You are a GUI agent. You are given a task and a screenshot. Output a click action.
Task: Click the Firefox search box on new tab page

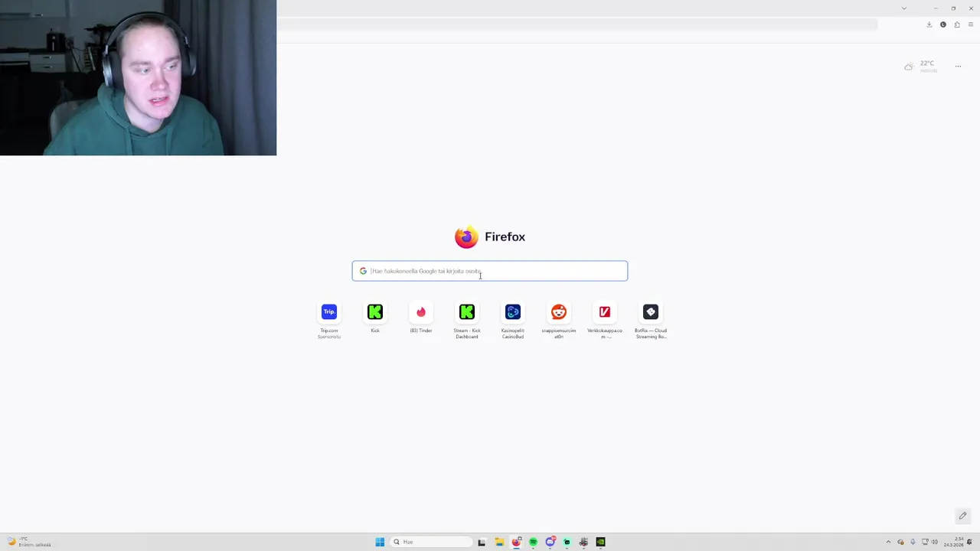point(490,271)
